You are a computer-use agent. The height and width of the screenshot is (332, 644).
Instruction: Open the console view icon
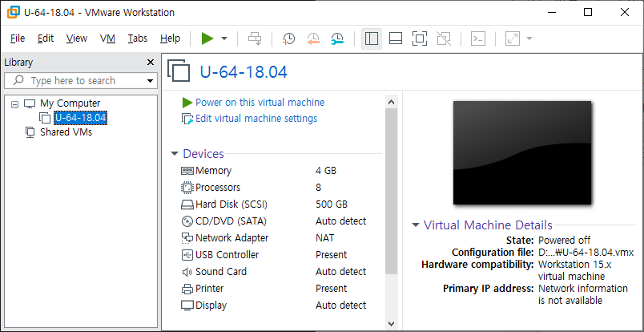tap(478, 38)
